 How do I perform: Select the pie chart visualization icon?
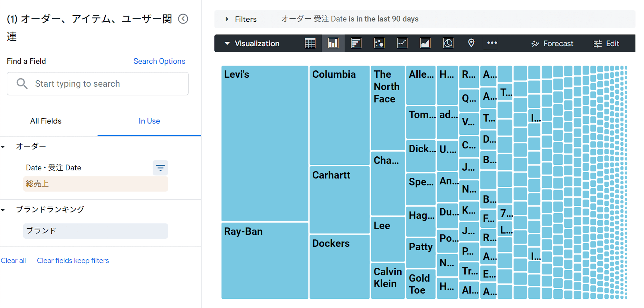(x=448, y=43)
